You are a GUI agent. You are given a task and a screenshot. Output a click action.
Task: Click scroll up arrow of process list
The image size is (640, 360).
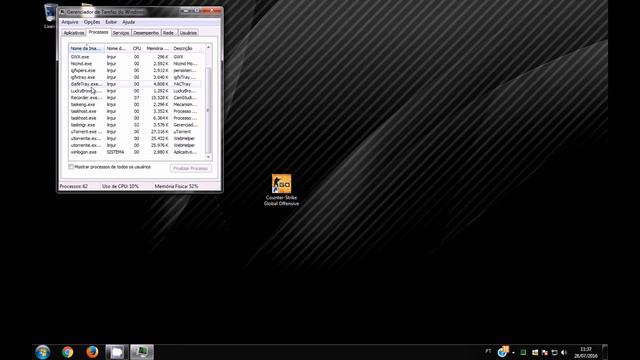click(209, 47)
